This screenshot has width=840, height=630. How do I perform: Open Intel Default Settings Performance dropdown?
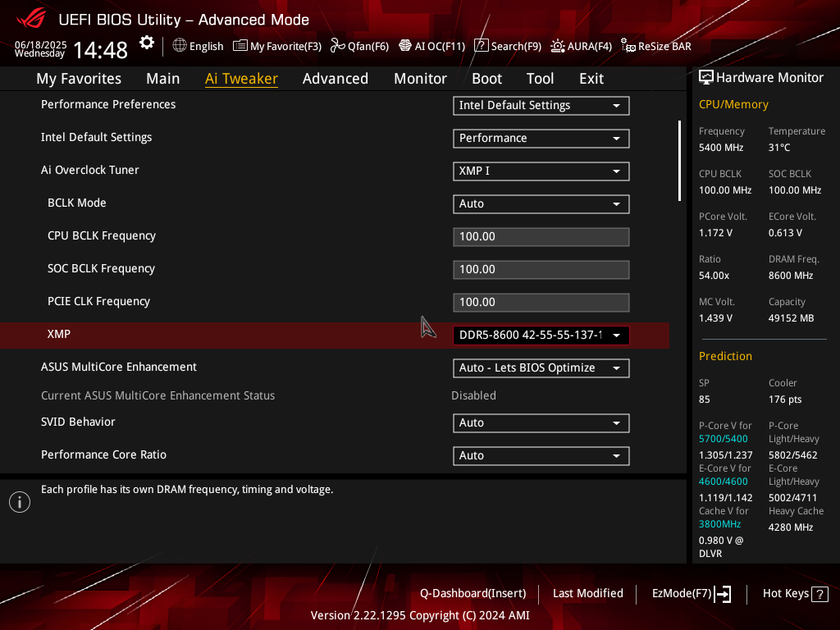click(x=541, y=138)
